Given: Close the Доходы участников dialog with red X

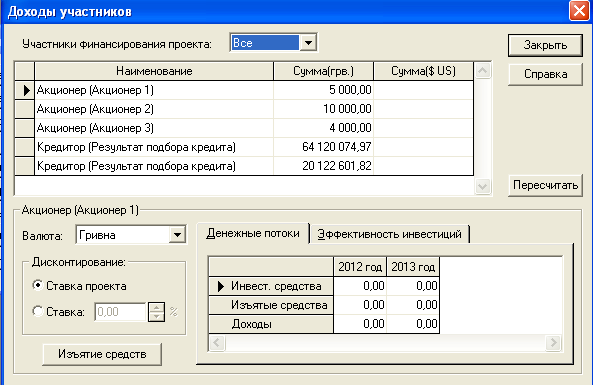Looking at the screenshot, I should click(x=579, y=11).
